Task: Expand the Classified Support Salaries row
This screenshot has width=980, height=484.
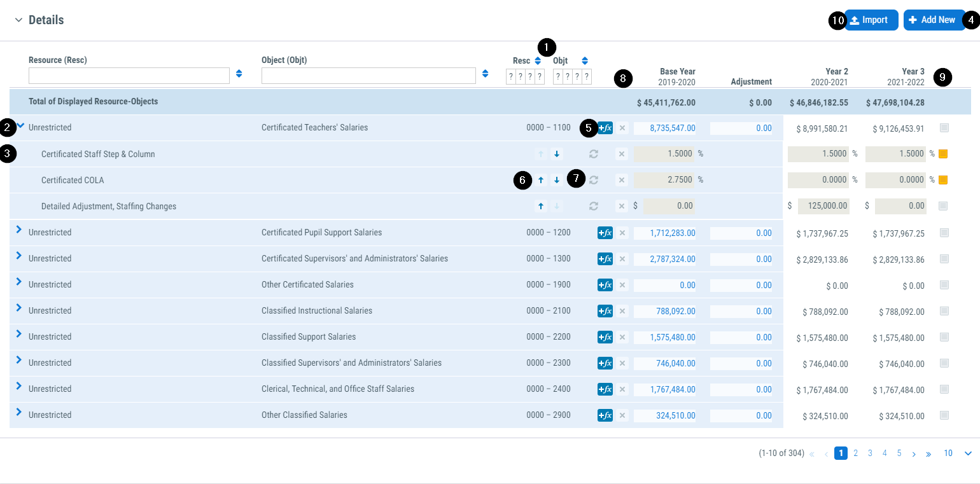Action: pos(19,334)
